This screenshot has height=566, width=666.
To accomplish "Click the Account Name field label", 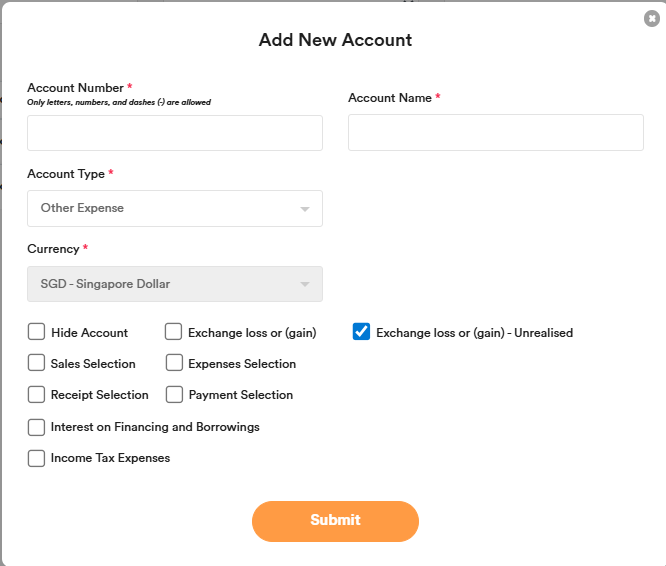I will [x=389, y=98].
